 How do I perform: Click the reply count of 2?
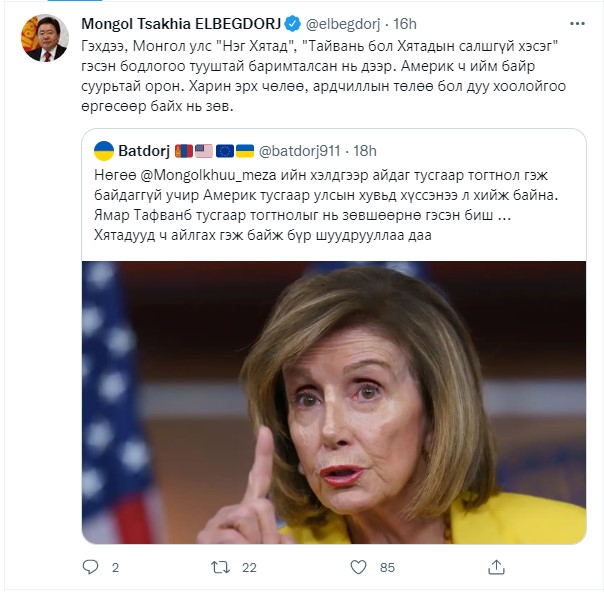click(116, 567)
